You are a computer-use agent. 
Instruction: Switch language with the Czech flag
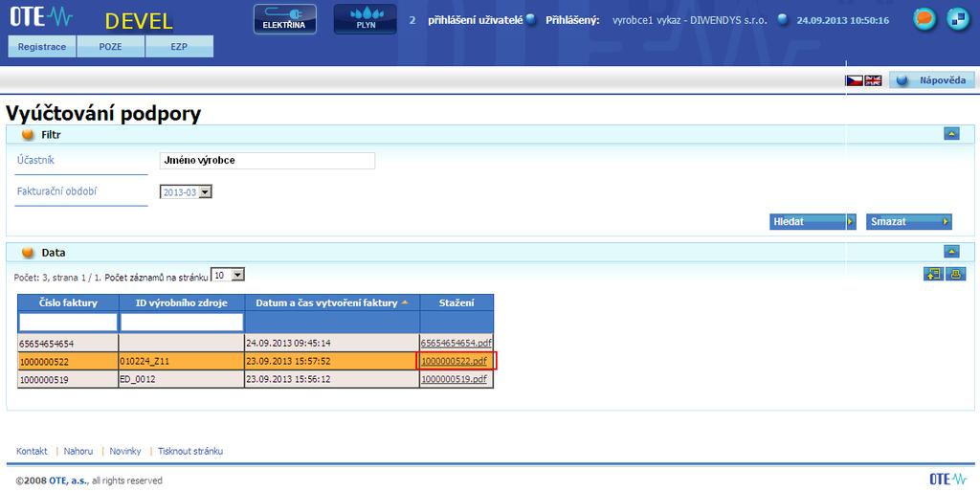854,80
